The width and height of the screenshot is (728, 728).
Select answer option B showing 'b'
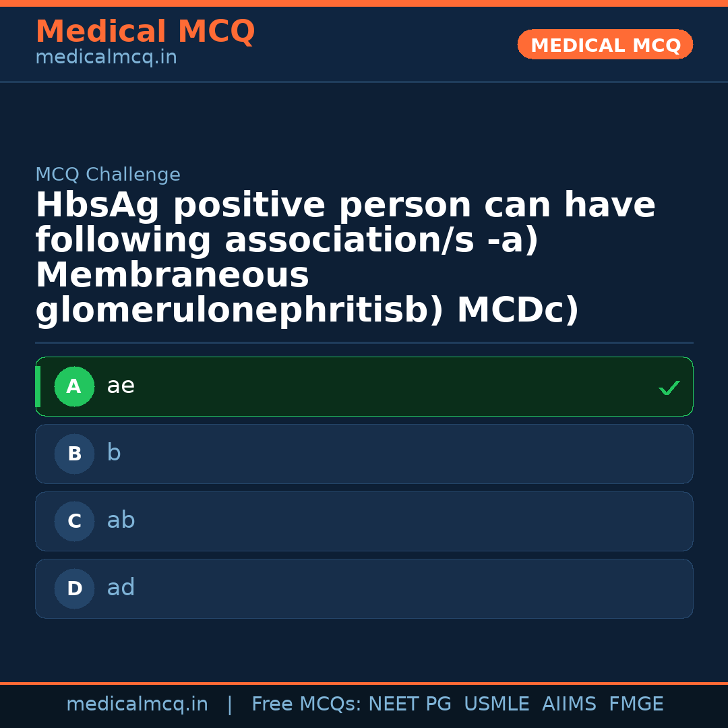pyautogui.click(x=364, y=454)
